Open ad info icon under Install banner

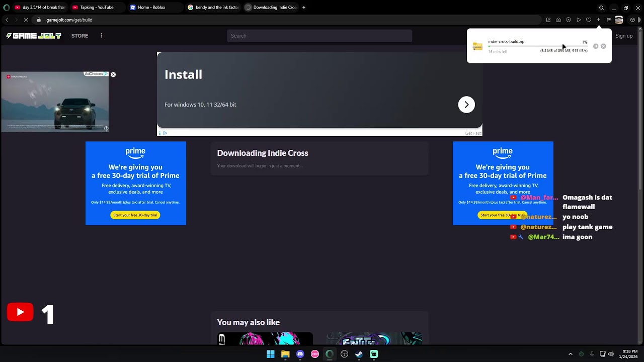point(165,133)
